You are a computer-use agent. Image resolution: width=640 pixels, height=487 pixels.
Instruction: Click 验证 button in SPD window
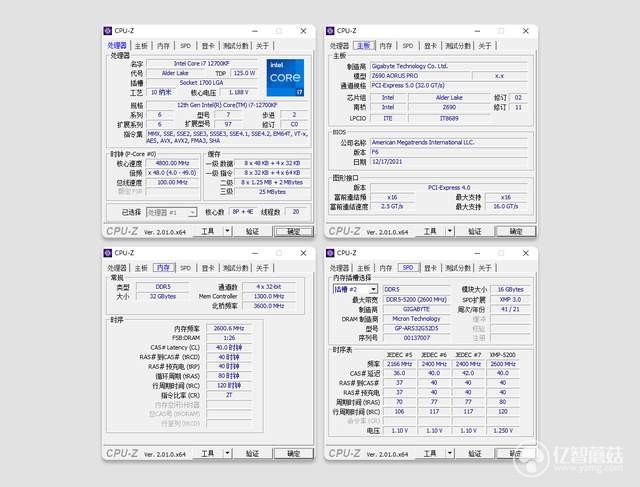[474, 453]
